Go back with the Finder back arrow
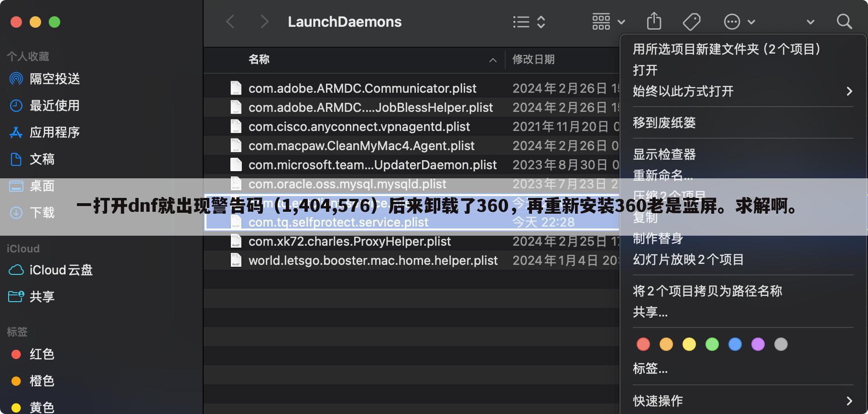The height and width of the screenshot is (414, 868). (230, 22)
